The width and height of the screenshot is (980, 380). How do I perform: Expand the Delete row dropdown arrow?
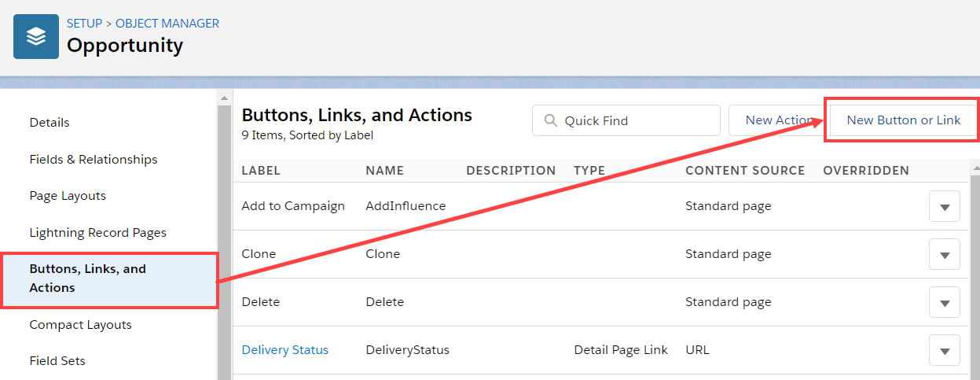[x=945, y=303]
